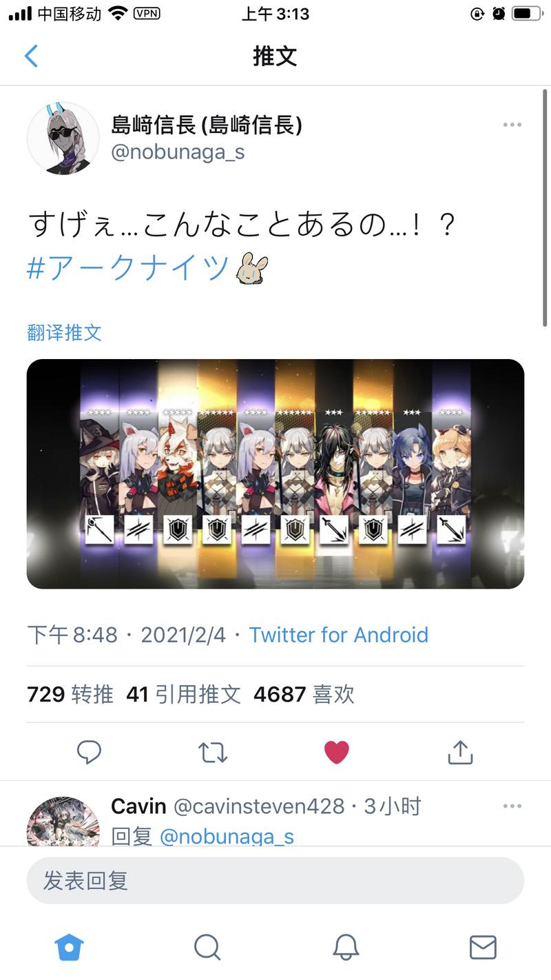This screenshot has height=980, width=551.
Task: Open the Arknights gacha image
Action: click(275, 473)
